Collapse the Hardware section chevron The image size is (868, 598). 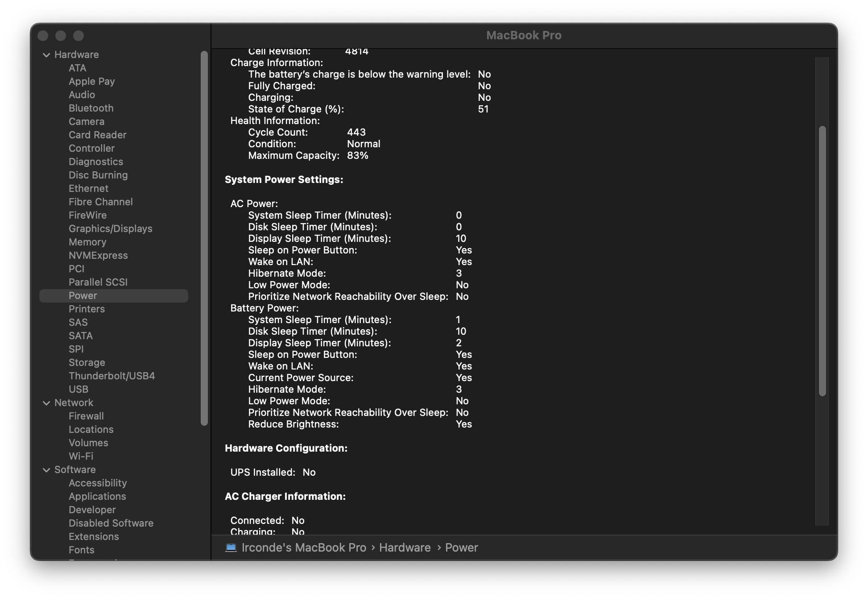[46, 55]
